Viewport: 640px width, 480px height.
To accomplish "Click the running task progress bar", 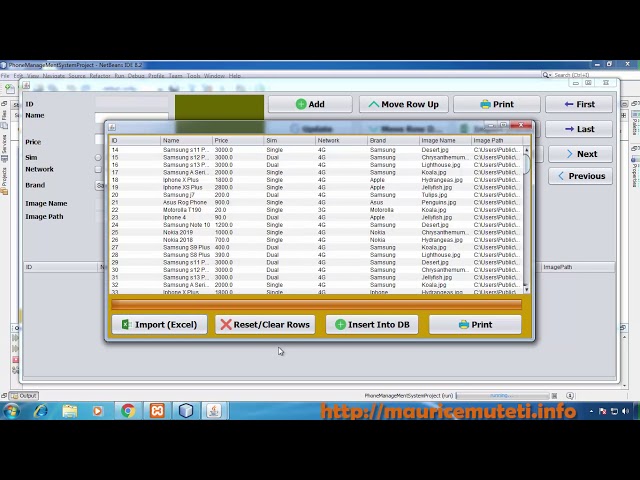I will 502,396.
